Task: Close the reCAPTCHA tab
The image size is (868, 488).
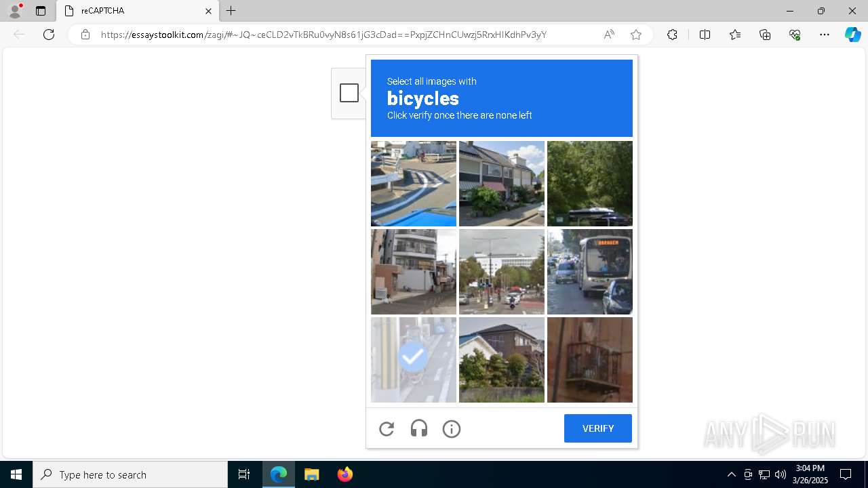Action: coord(209,11)
